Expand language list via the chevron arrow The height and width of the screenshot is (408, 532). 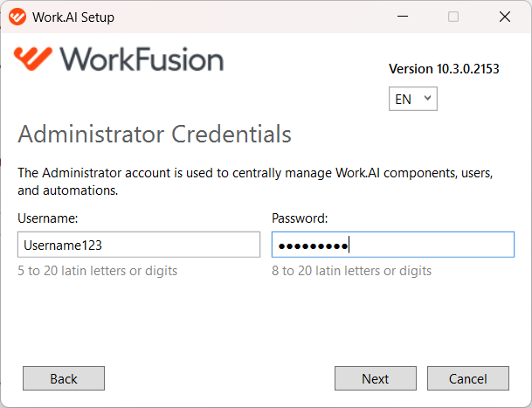[x=427, y=98]
